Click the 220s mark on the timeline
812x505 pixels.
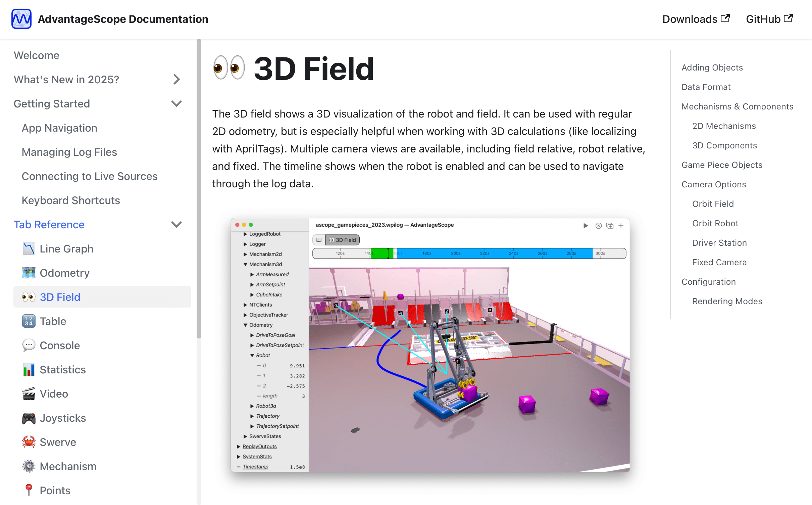(485, 254)
